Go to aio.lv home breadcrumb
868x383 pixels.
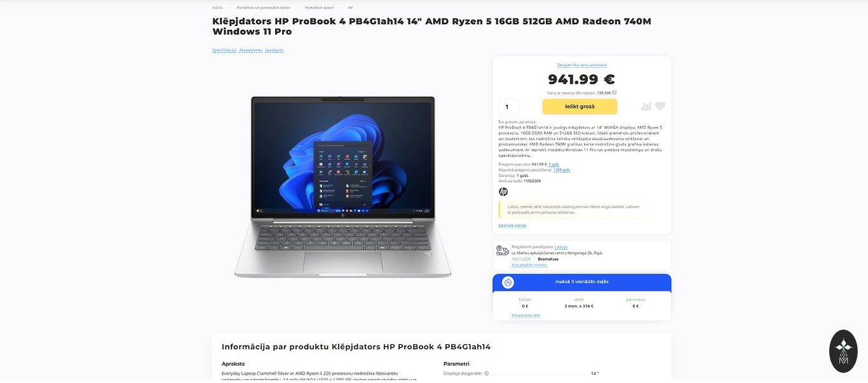pyautogui.click(x=217, y=8)
